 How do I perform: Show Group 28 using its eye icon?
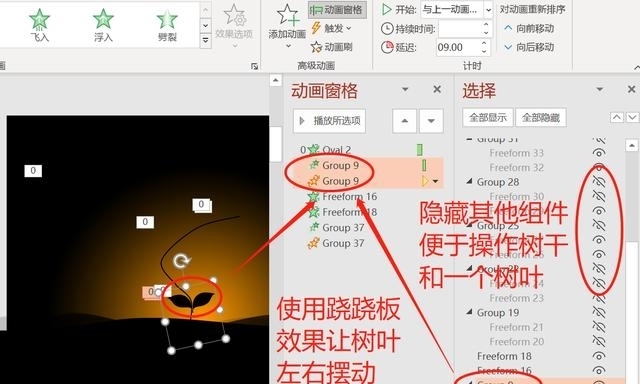point(598,182)
